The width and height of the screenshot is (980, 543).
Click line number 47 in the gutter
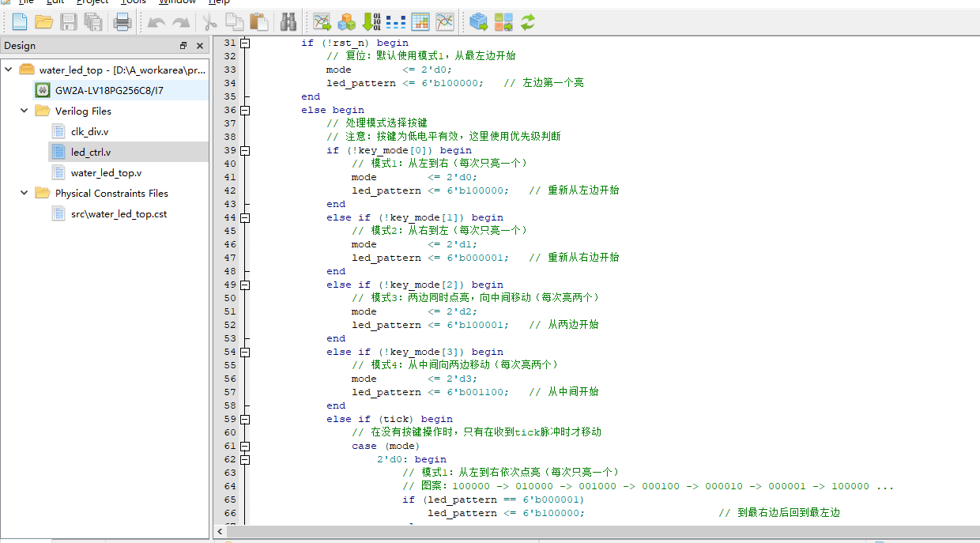[x=229, y=258]
